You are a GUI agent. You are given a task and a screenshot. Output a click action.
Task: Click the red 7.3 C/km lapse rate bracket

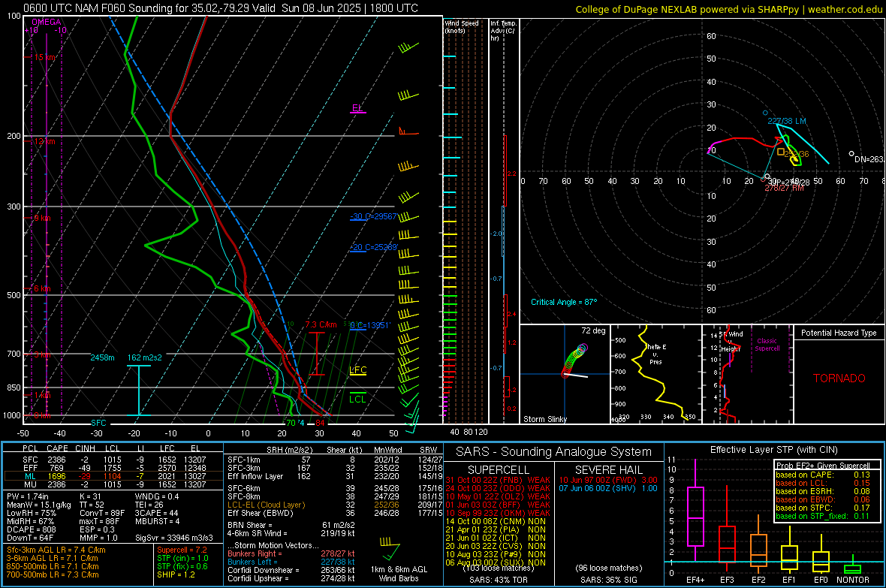click(316, 354)
